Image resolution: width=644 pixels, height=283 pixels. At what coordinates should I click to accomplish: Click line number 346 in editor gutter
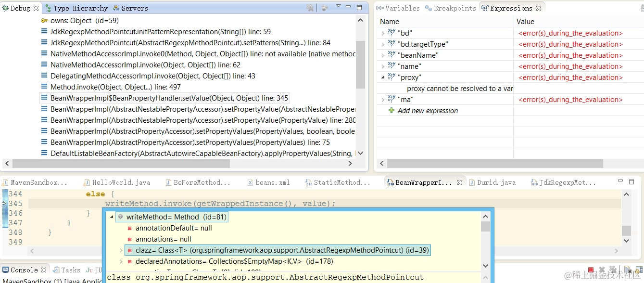(15, 213)
